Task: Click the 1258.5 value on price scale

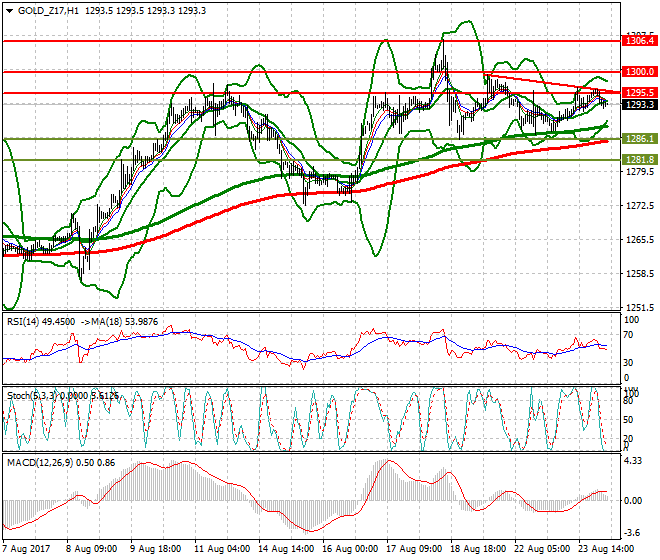Action: pyautogui.click(x=639, y=273)
